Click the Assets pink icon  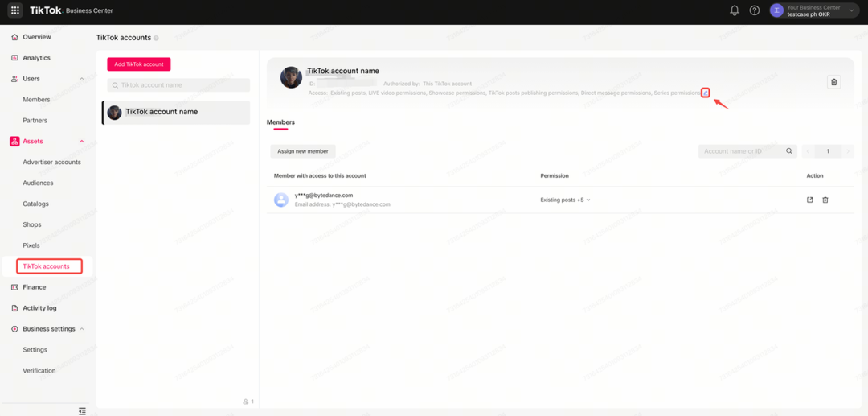tap(15, 142)
